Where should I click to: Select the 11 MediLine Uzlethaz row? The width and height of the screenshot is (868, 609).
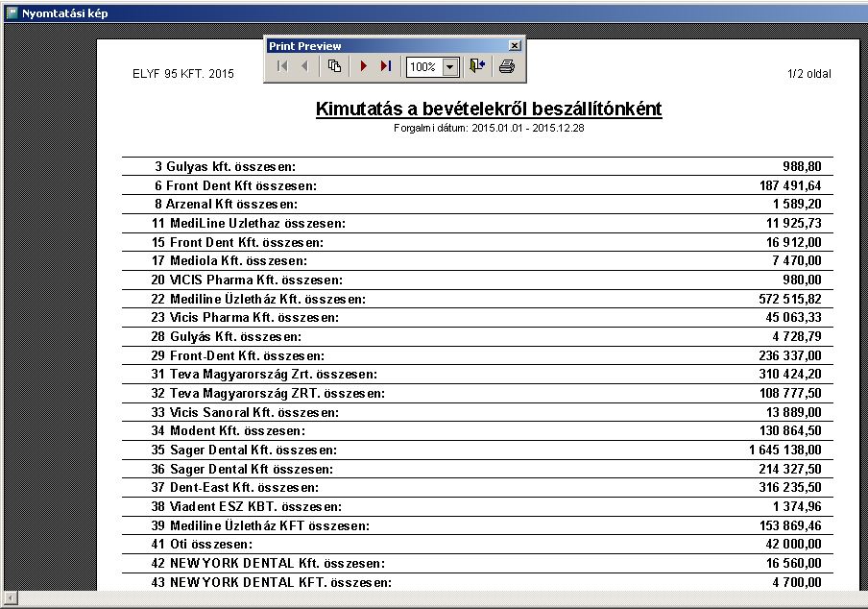pyautogui.click(x=477, y=223)
